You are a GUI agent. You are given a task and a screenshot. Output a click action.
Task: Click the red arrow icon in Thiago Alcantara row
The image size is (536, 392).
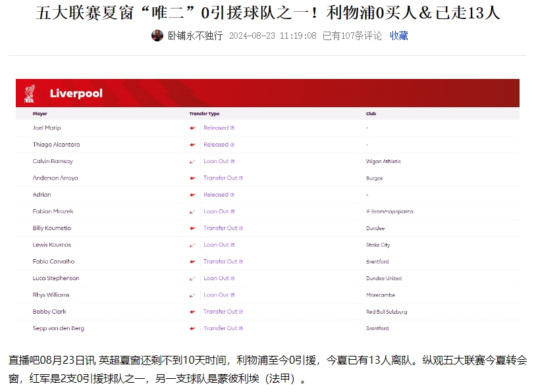pyautogui.click(x=192, y=145)
